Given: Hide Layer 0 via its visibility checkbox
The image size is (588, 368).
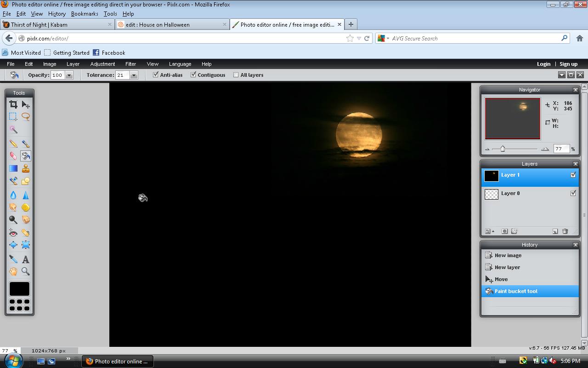Looking at the screenshot, I should tap(573, 193).
